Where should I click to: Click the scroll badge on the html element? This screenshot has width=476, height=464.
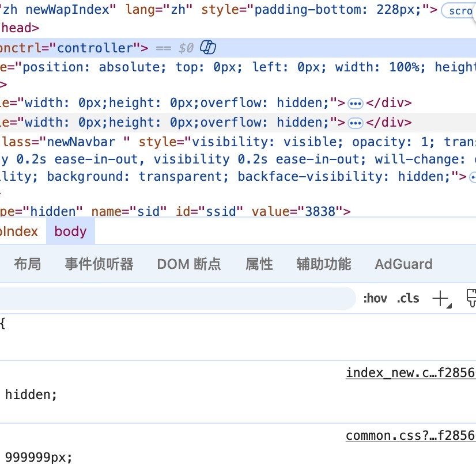459,11
